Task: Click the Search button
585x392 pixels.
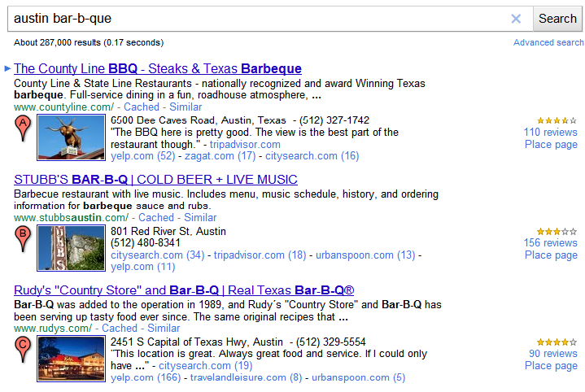Action: point(557,19)
